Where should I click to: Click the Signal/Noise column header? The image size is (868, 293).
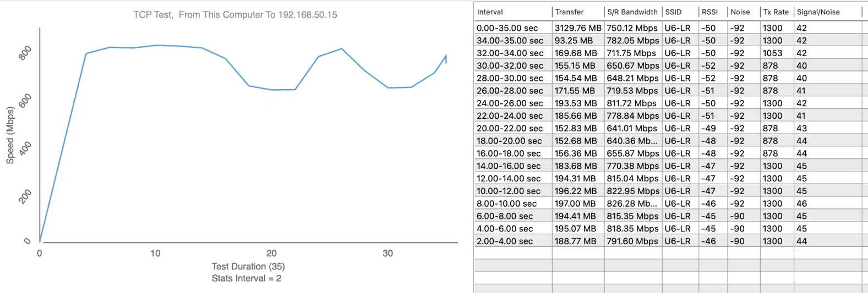point(818,12)
